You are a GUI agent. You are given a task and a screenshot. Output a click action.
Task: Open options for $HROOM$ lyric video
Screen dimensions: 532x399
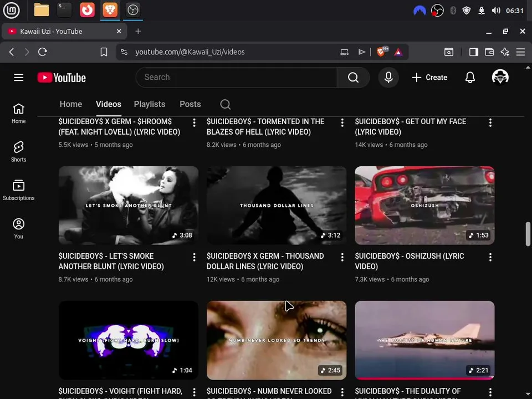coord(194,123)
